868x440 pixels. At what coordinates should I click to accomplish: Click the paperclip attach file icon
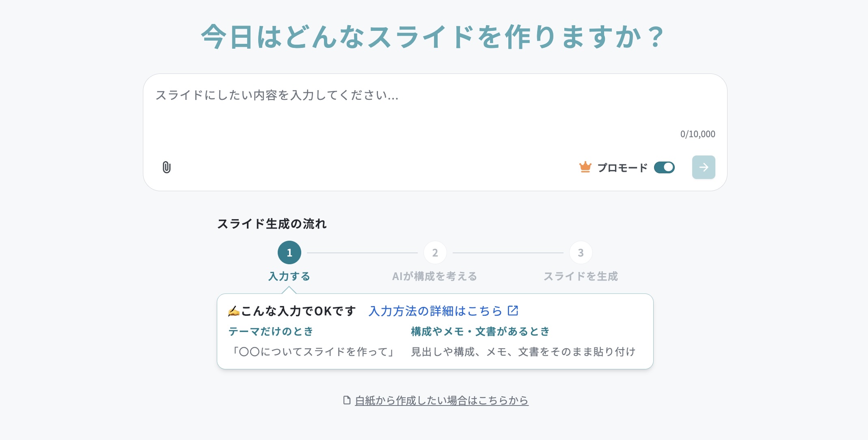(166, 167)
